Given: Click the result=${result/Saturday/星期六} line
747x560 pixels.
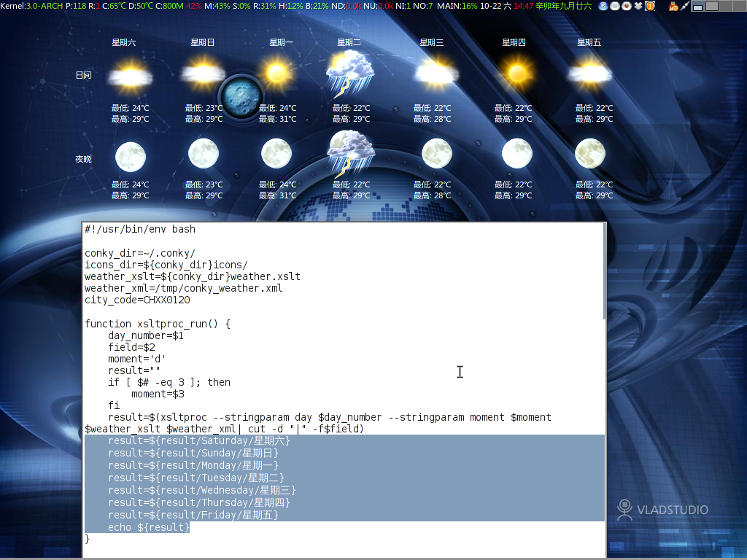Looking at the screenshot, I should pyautogui.click(x=199, y=441).
